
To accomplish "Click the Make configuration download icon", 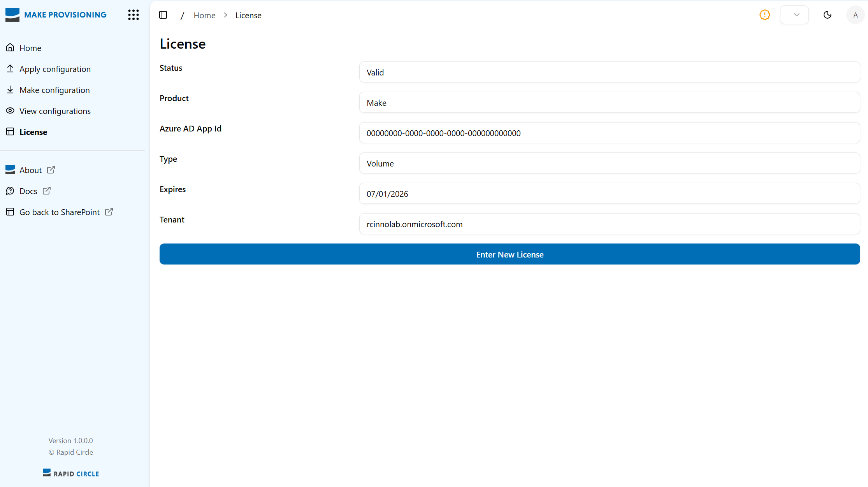I will click(x=10, y=90).
